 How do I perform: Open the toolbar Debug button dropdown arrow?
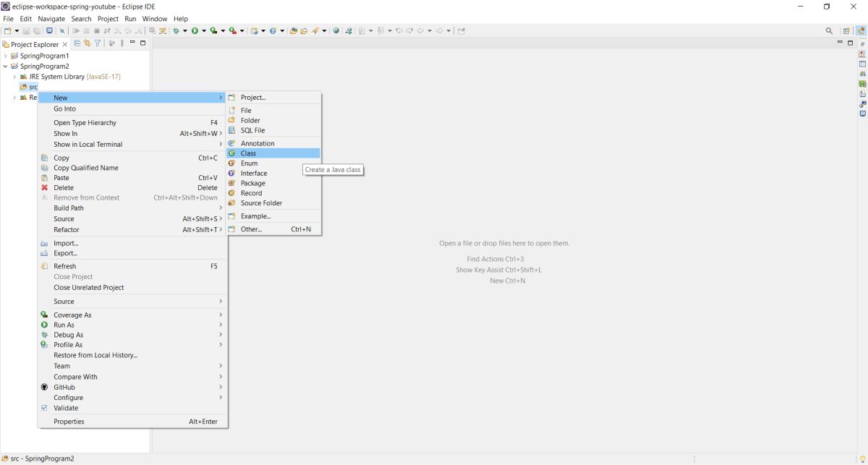pyautogui.click(x=185, y=31)
